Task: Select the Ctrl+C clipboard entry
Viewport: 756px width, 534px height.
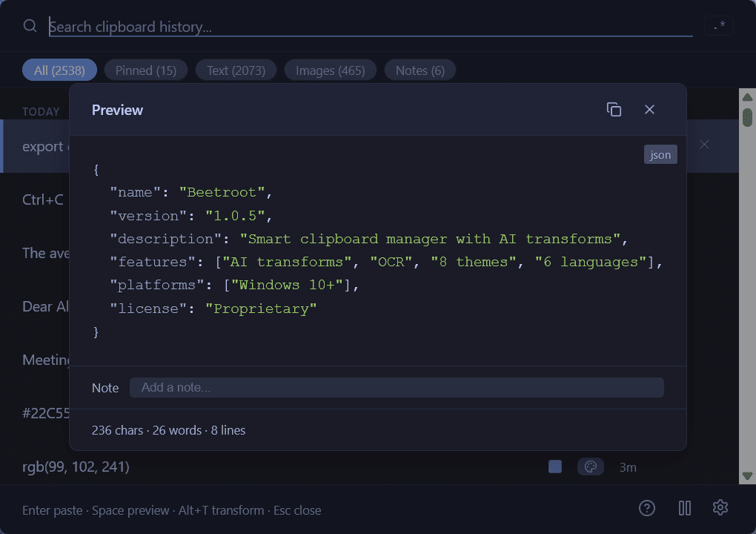Action: [44, 200]
